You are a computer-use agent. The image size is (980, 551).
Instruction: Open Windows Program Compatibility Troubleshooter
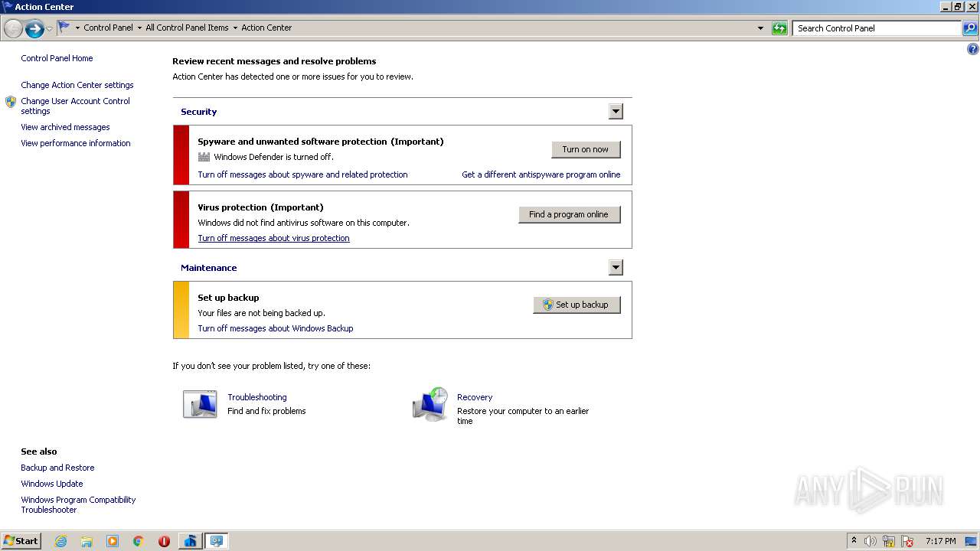click(78, 504)
